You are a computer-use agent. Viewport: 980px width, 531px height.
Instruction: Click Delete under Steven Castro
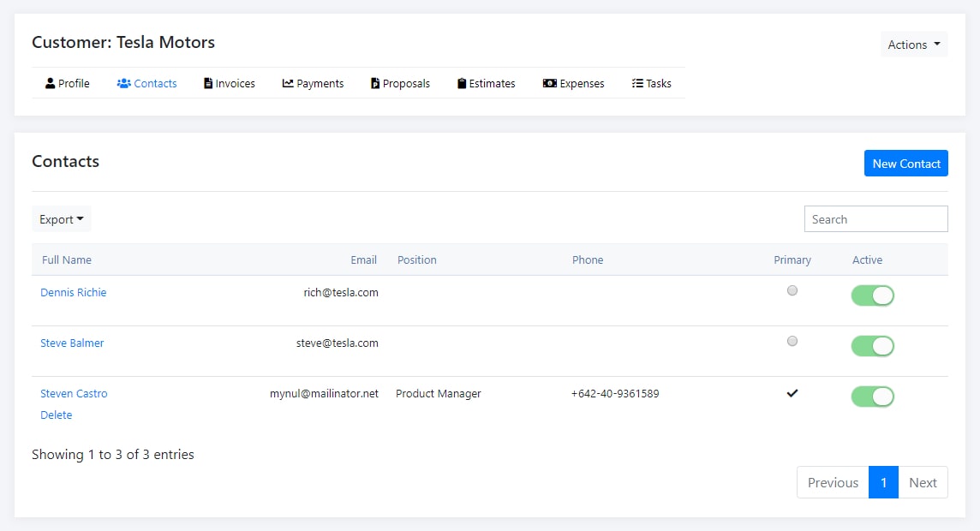pos(57,415)
